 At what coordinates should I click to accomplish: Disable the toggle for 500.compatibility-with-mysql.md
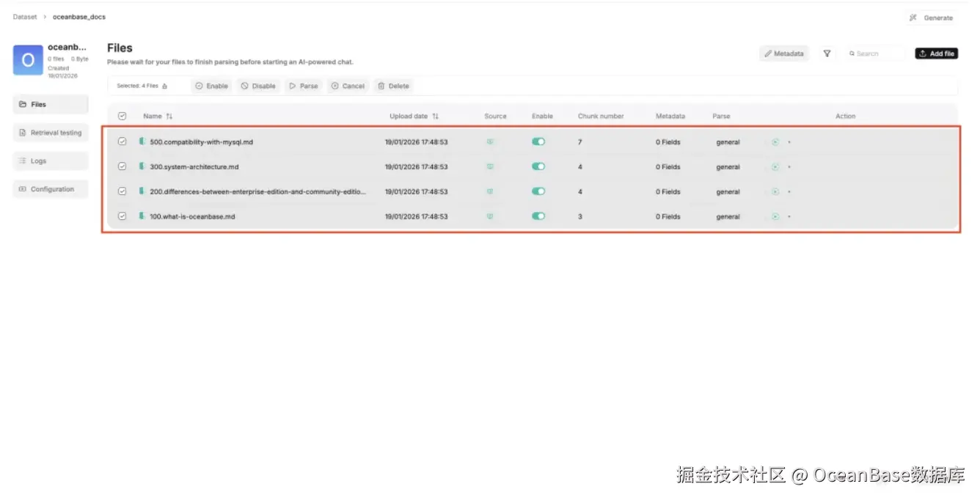538,142
